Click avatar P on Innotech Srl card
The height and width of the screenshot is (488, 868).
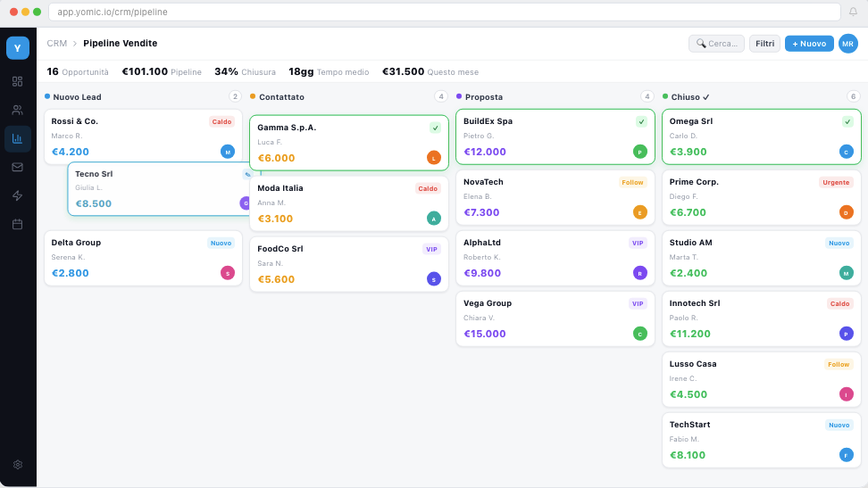click(x=847, y=334)
